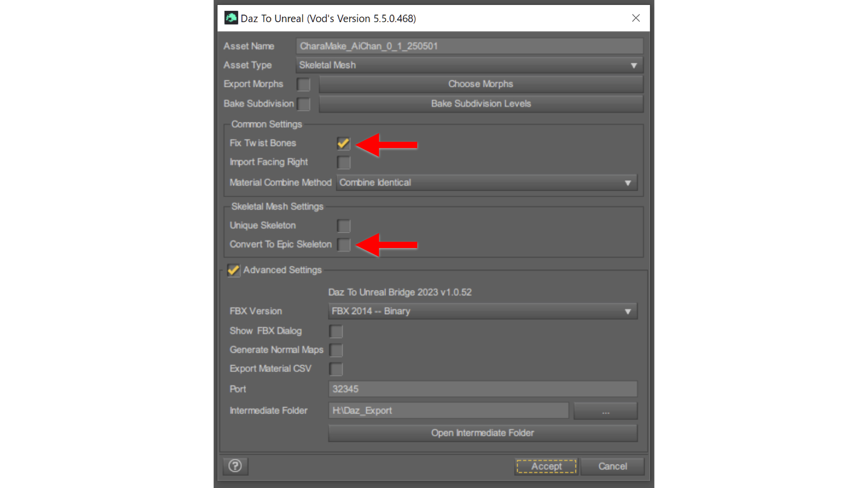This screenshot has height=488, width=868.
Task: Click the Daz To Unreal title bar icon
Action: 231,18
